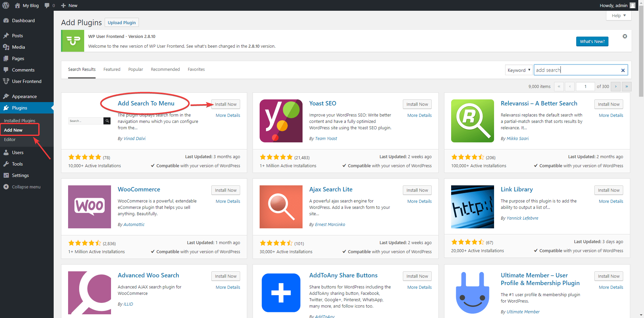Click the Plugins plug icon in sidebar
This screenshot has height=318, width=644.
[x=6, y=108]
